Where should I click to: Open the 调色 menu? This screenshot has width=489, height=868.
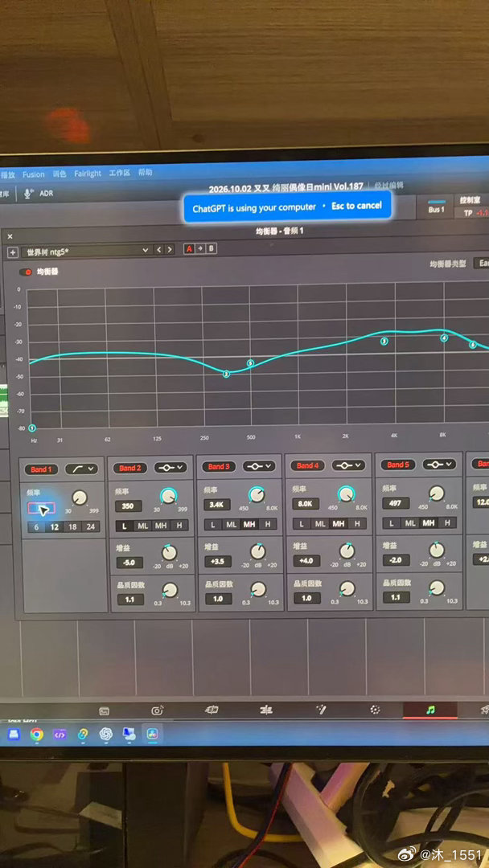pyautogui.click(x=60, y=174)
